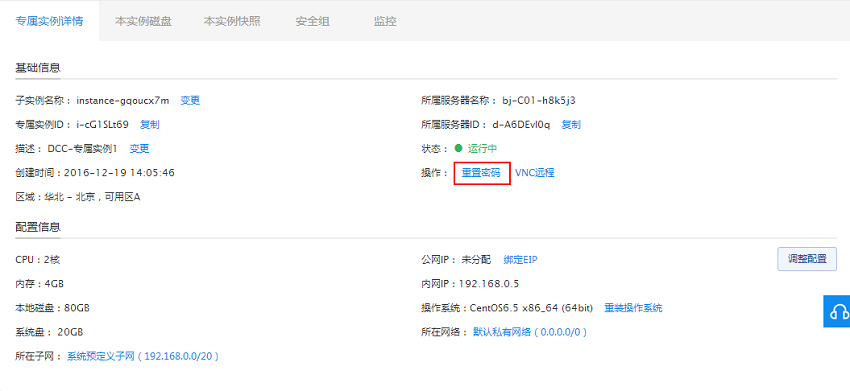
Task: Click the 系统盘：20GB value
Action: click(49, 332)
